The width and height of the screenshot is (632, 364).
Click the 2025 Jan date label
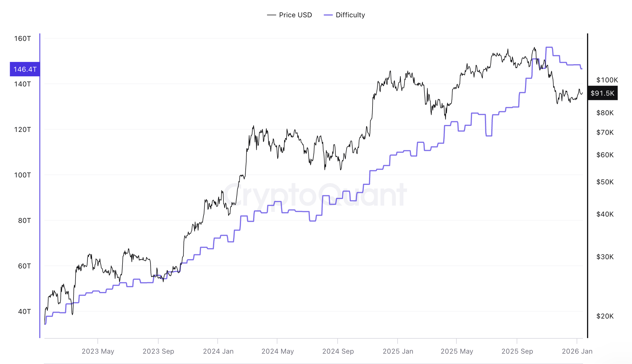coord(398,351)
